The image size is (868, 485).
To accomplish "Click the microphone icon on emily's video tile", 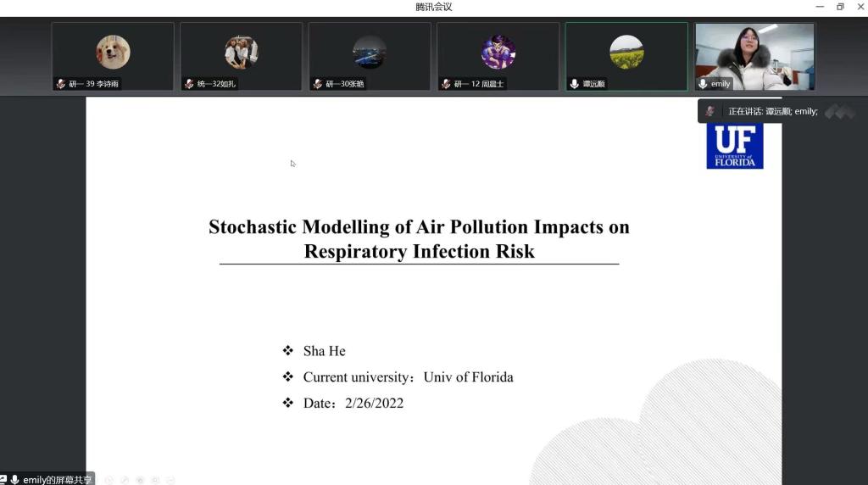I will pos(703,84).
